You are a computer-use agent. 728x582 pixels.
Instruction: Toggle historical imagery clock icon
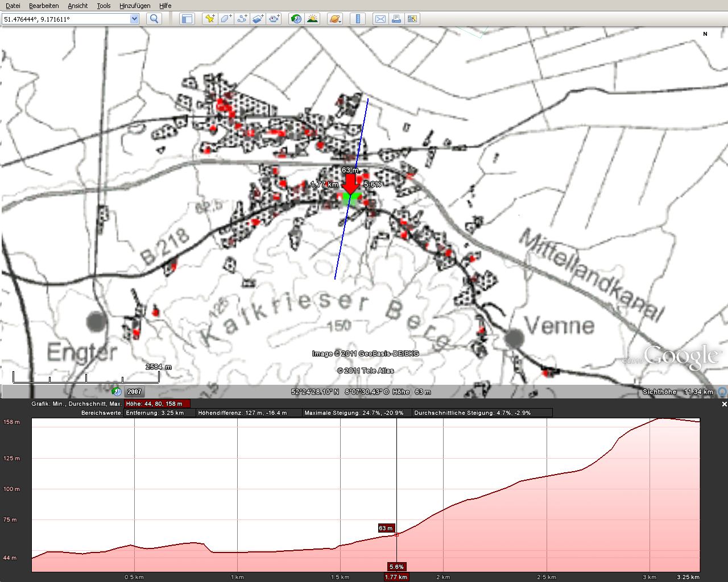click(296, 19)
